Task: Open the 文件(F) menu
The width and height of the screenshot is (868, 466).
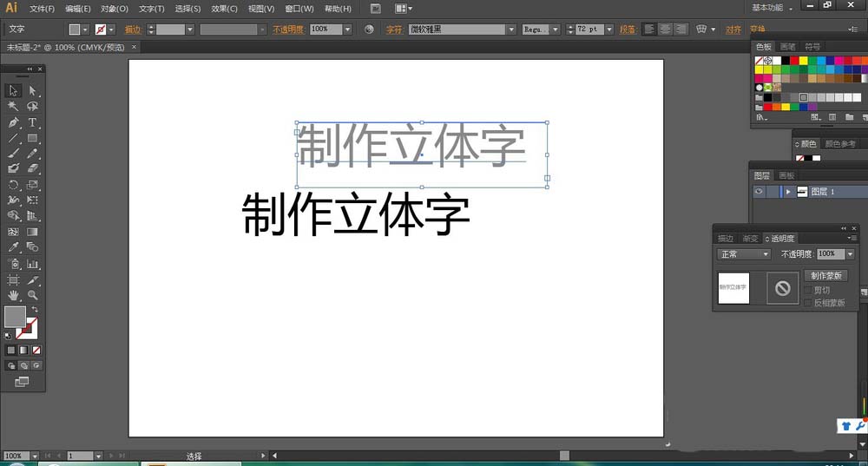Action: click(x=42, y=9)
